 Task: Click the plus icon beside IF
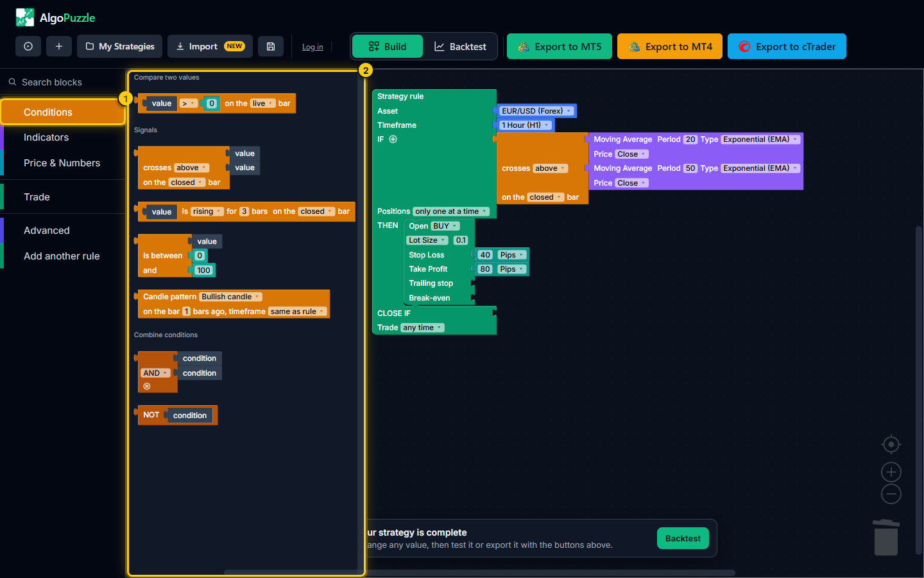point(393,139)
